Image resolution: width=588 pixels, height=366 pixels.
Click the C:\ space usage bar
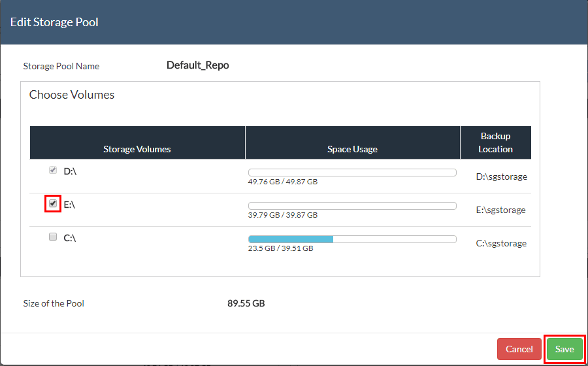click(x=351, y=239)
